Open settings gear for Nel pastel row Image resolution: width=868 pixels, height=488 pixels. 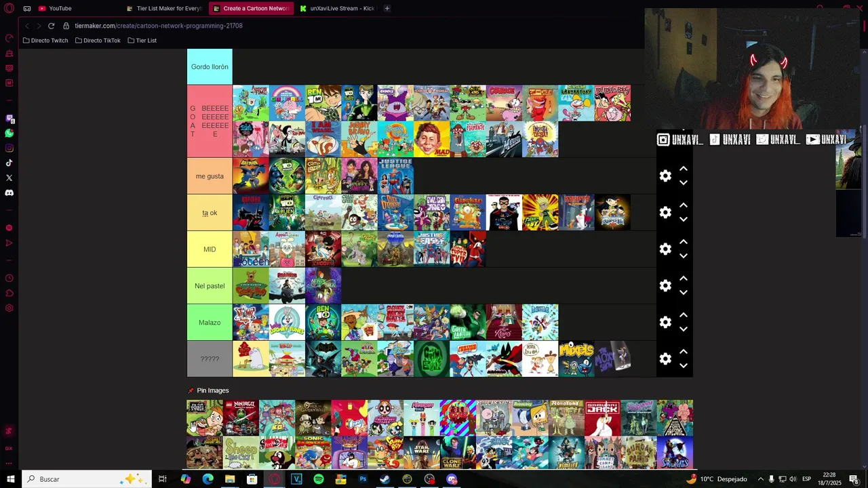665,286
